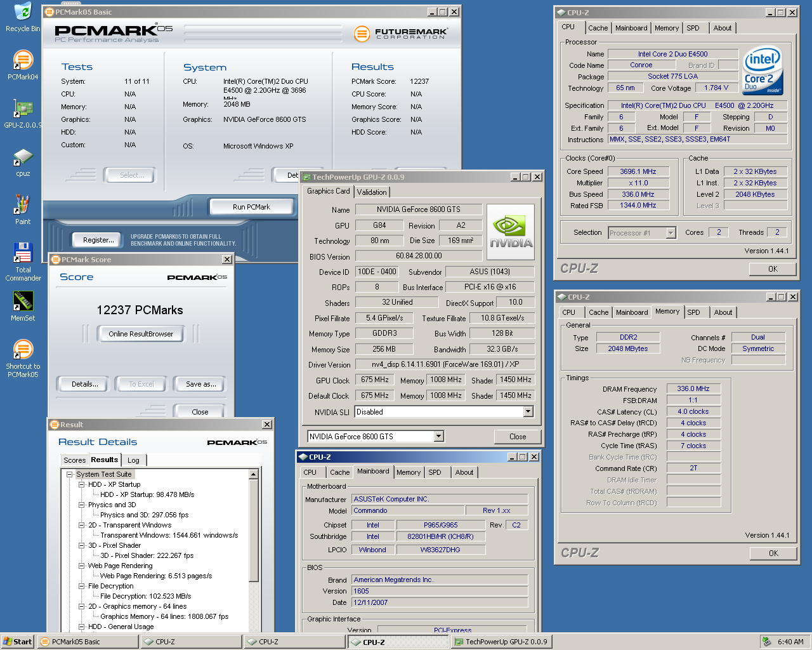Click the Driver Version field in GPU-Z

tap(445, 364)
